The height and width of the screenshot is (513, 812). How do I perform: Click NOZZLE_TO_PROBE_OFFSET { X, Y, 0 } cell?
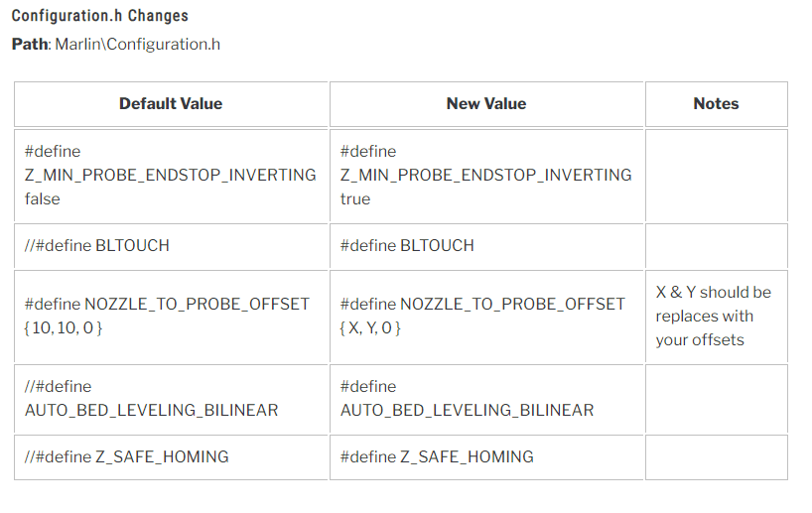tap(486, 317)
